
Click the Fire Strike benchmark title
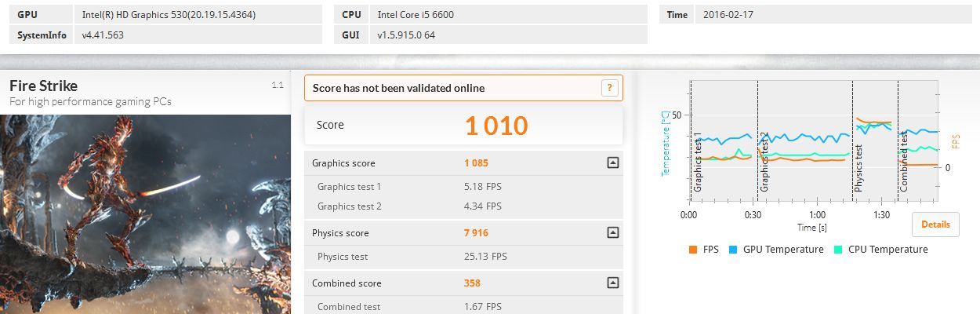[44, 86]
